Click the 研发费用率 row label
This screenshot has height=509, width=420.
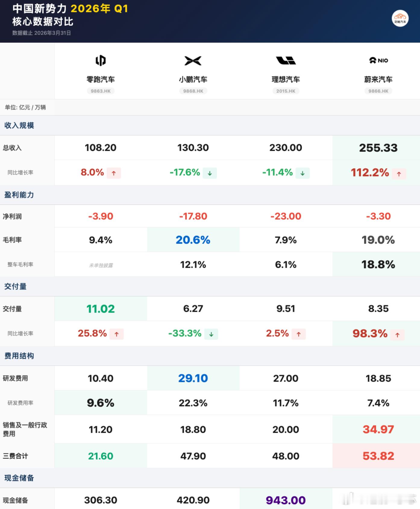(20, 403)
